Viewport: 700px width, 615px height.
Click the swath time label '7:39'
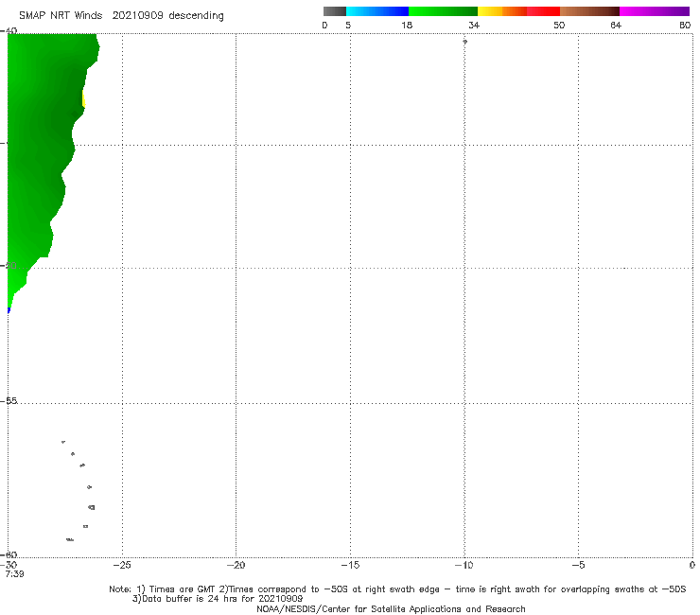(x=14, y=574)
